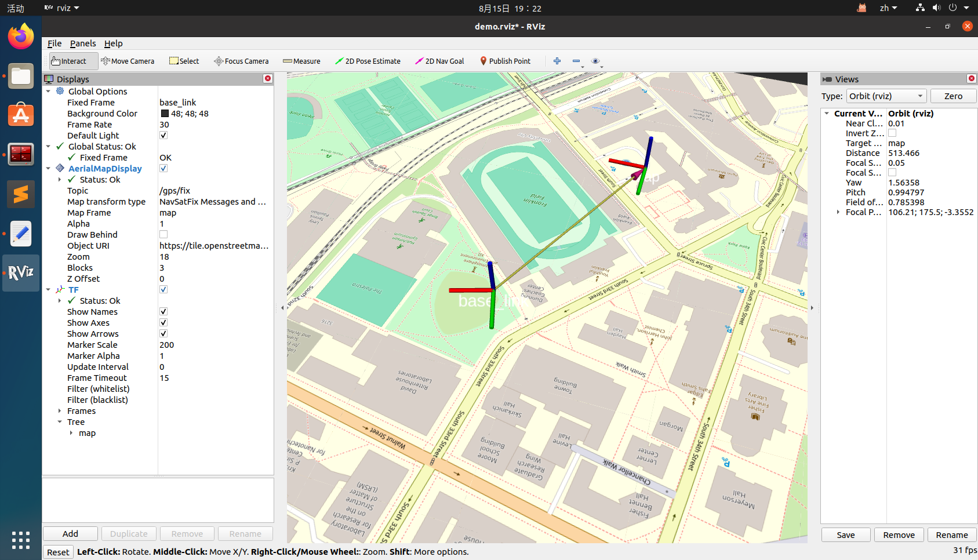
Task: Open the Activities overview
Action: (x=16, y=8)
